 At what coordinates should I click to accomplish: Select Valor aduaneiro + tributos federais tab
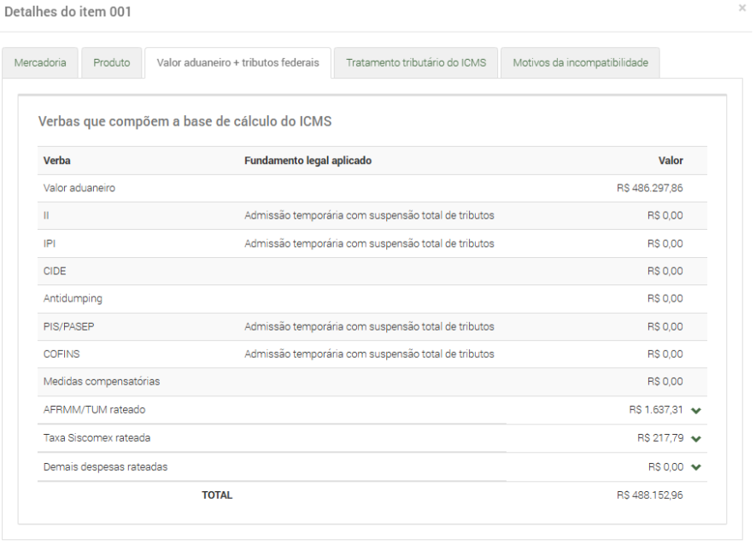click(237, 63)
